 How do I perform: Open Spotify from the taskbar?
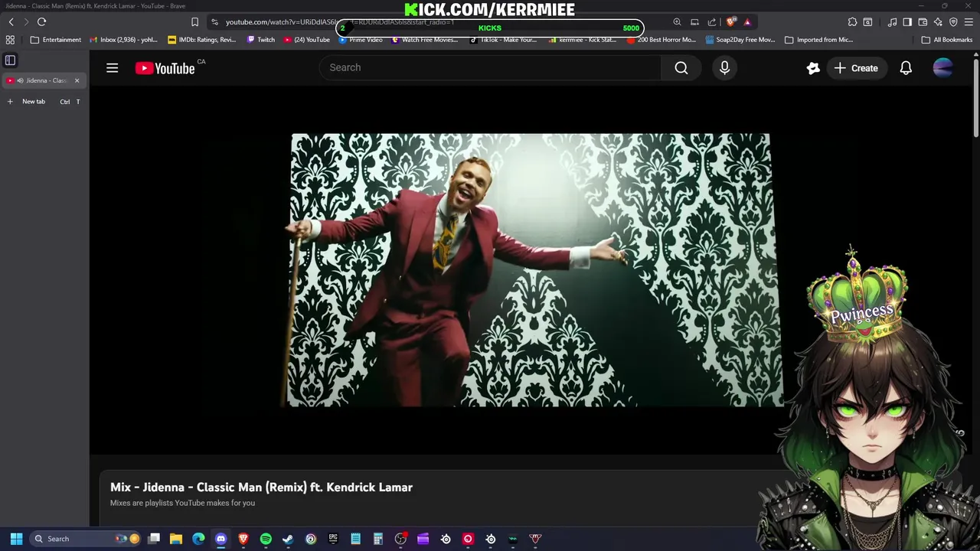click(x=266, y=539)
